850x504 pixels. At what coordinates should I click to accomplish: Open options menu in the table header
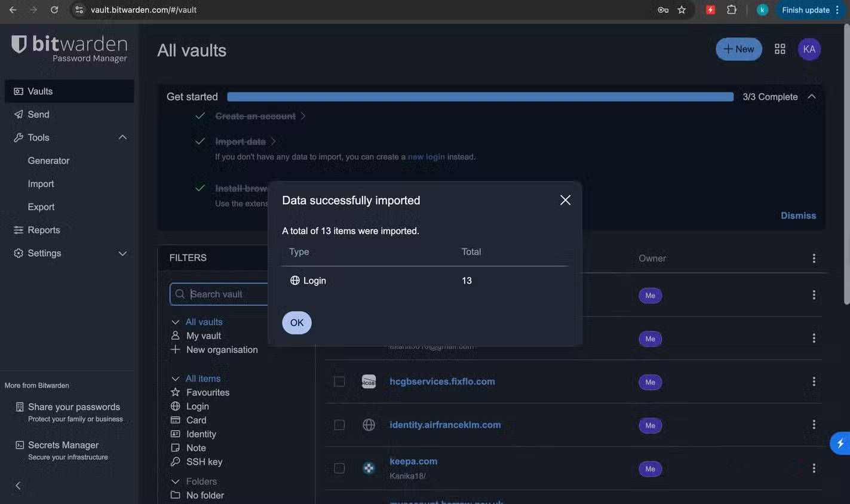tap(814, 258)
